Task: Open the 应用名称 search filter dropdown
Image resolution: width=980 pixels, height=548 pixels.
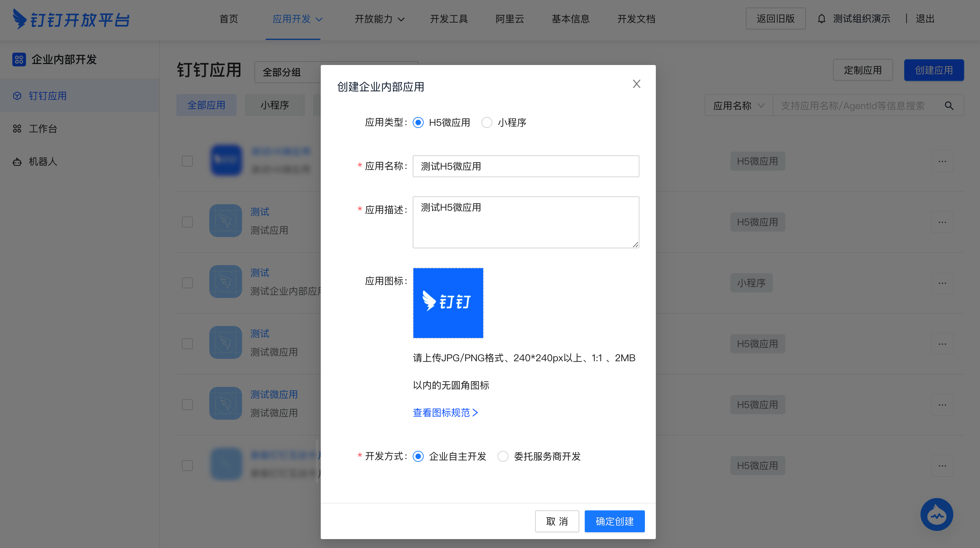Action: (738, 105)
